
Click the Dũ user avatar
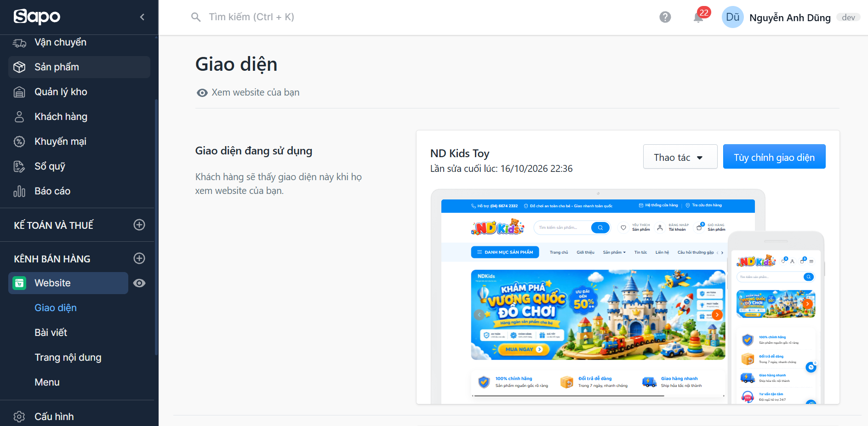(732, 17)
